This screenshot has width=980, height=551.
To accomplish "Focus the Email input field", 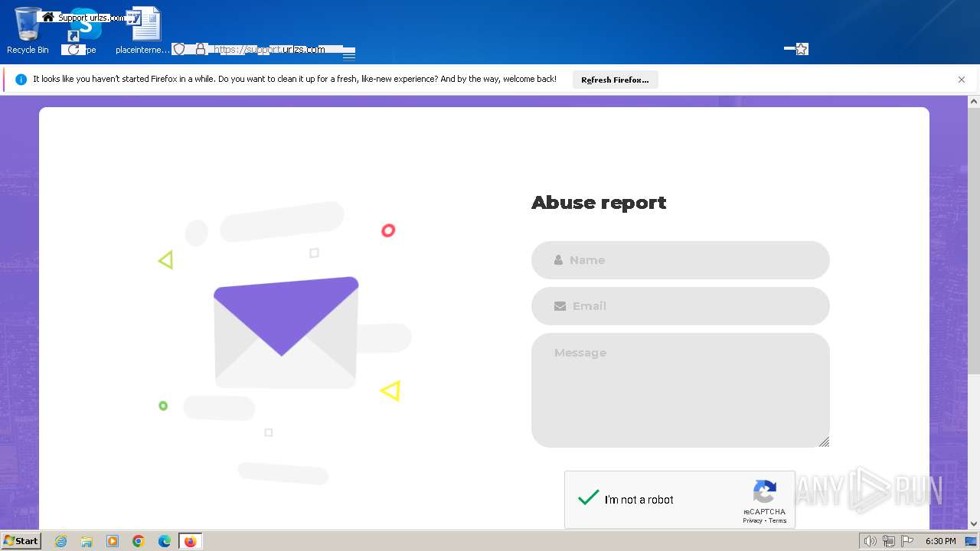I will (x=680, y=306).
